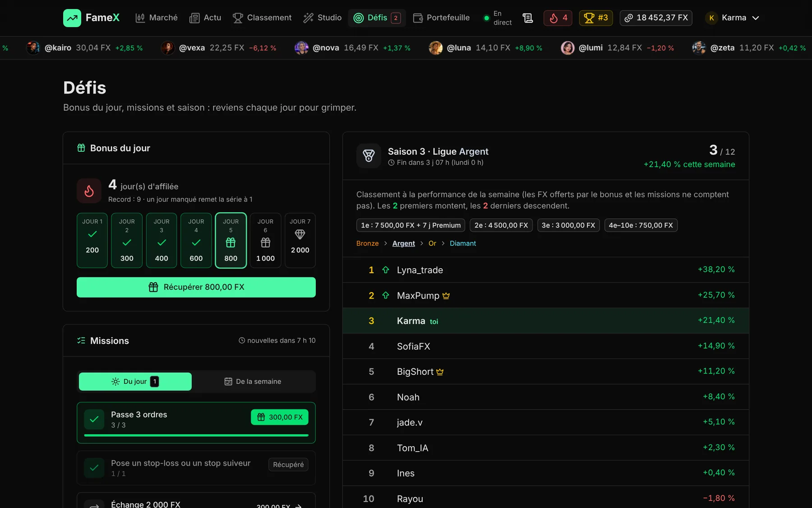
Task: Open the Portefeuille page
Action: 441,18
